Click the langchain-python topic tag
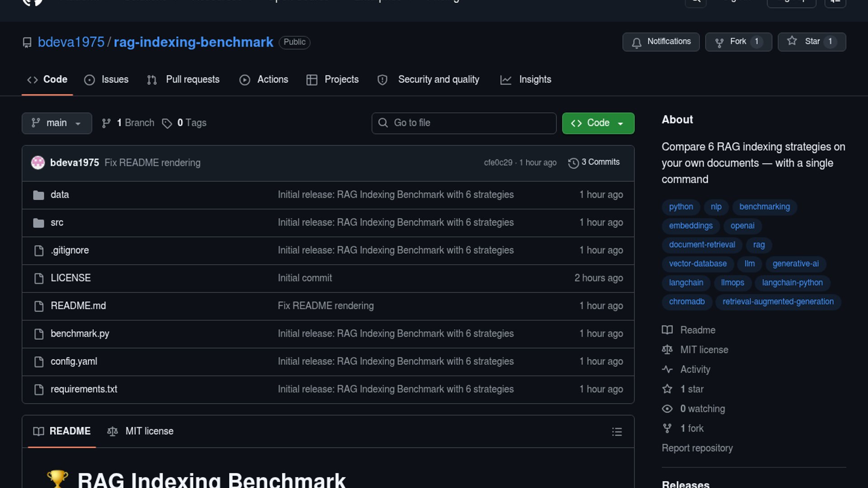The image size is (868, 488). 792,283
